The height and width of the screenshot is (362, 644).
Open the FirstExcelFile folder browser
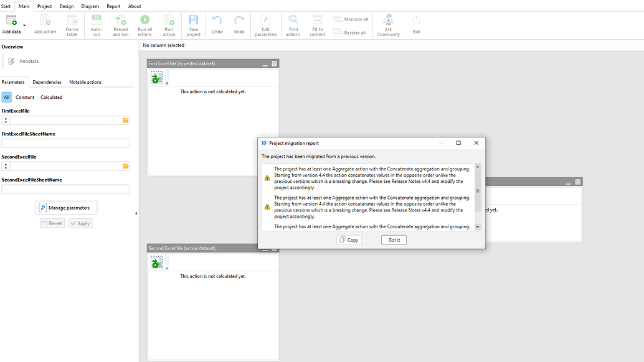[125, 120]
